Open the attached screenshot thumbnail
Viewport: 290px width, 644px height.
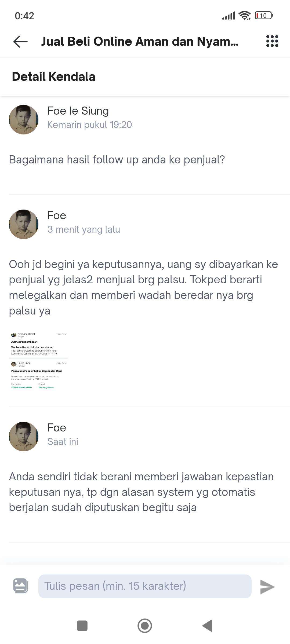coord(38,360)
